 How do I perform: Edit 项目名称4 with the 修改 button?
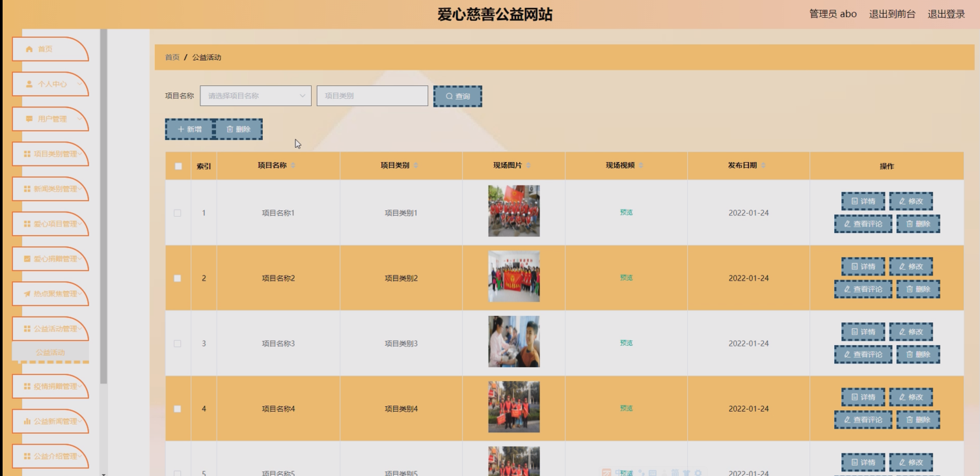click(x=911, y=397)
